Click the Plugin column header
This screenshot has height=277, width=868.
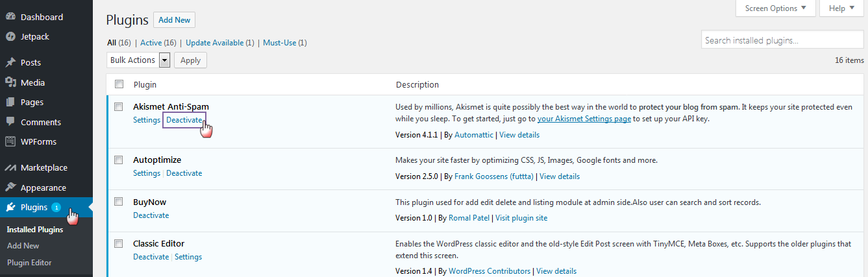pyautogui.click(x=145, y=85)
